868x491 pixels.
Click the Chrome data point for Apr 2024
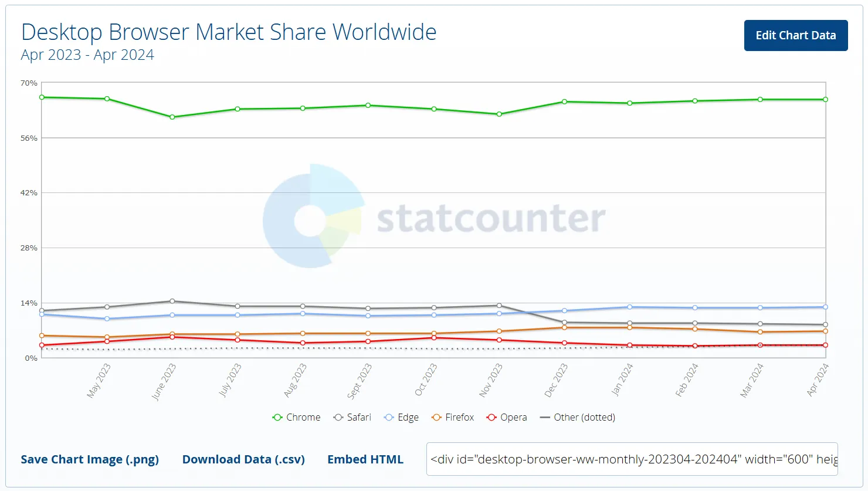pyautogui.click(x=825, y=100)
